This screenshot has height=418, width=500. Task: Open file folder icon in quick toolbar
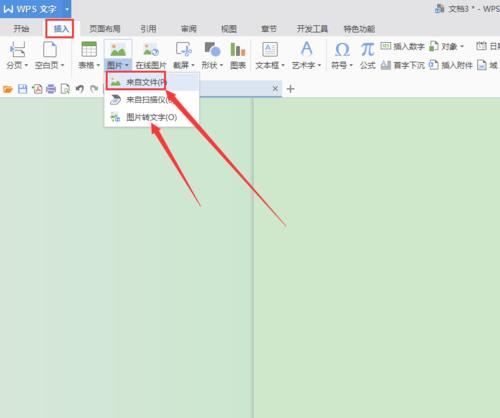click(8, 89)
